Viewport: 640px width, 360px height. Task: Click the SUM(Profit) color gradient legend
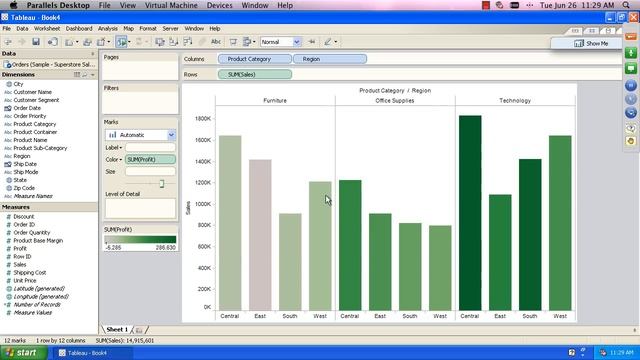coord(140,240)
